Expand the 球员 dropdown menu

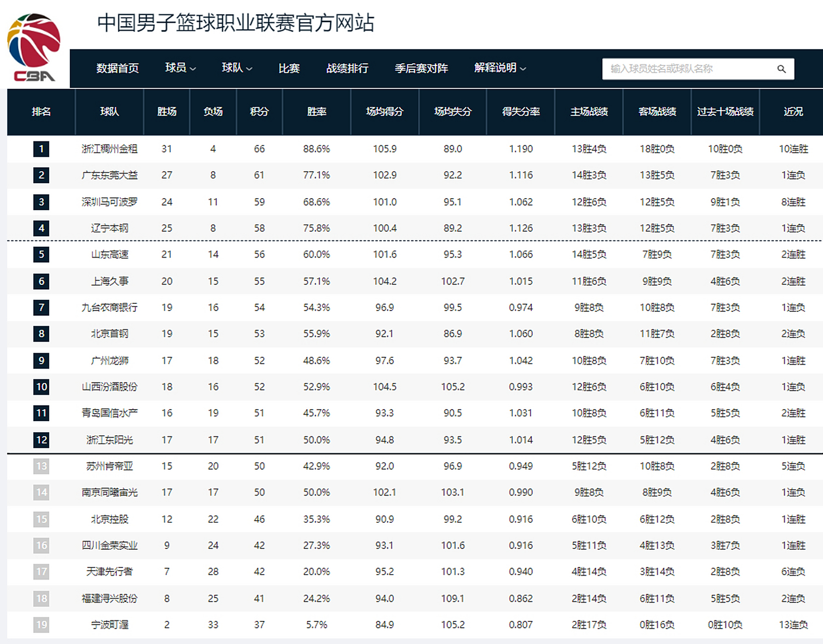(x=180, y=68)
